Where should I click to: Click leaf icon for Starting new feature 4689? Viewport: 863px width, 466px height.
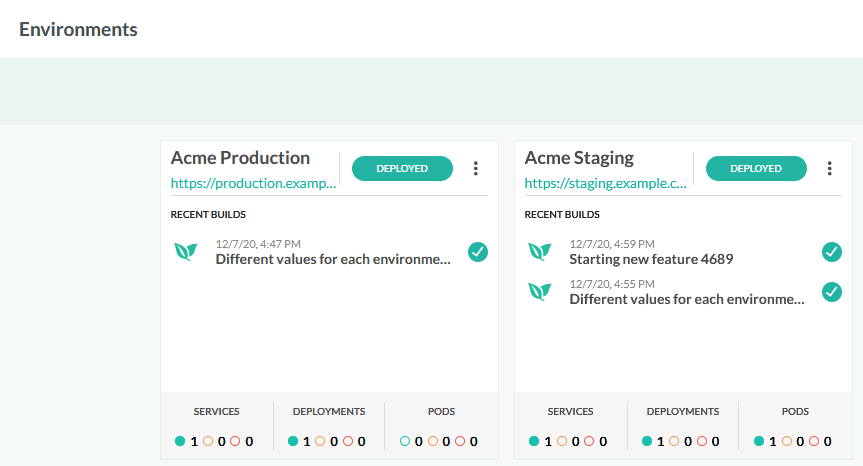540,252
